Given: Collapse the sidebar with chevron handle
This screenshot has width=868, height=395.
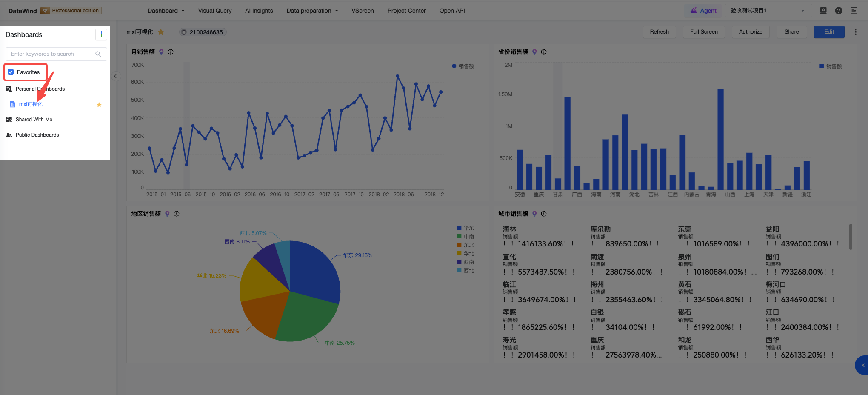Looking at the screenshot, I should pyautogui.click(x=115, y=76).
